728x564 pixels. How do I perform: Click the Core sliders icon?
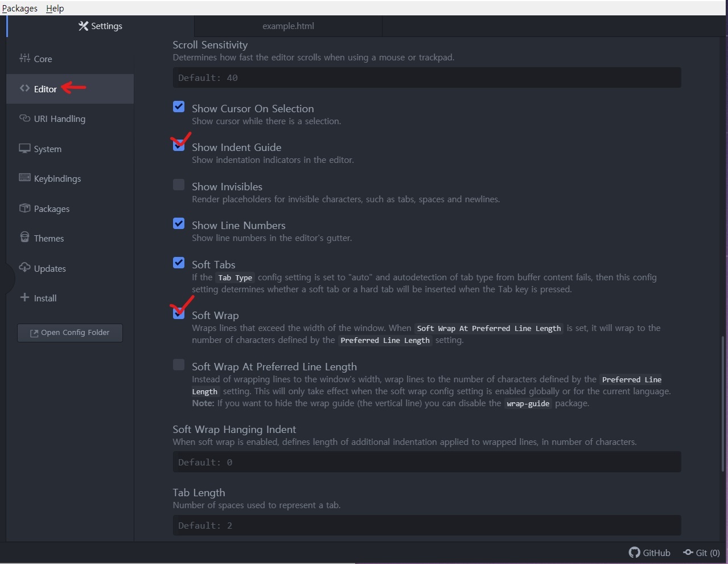coord(24,58)
